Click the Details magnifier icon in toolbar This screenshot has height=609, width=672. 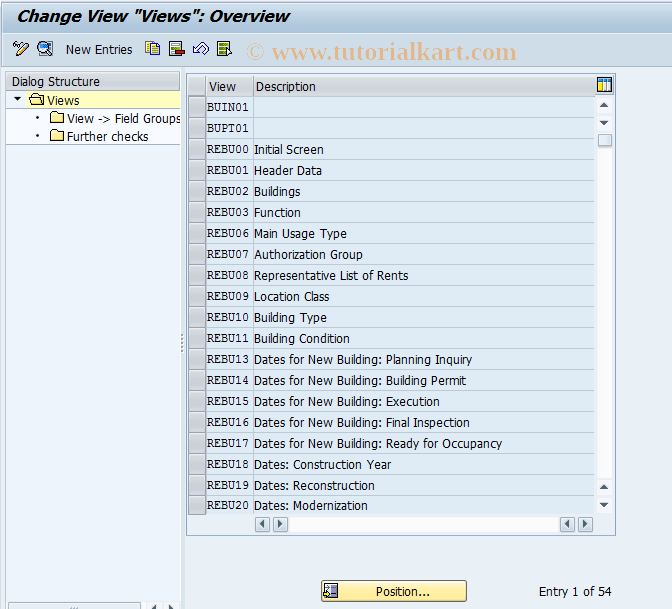[45, 48]
